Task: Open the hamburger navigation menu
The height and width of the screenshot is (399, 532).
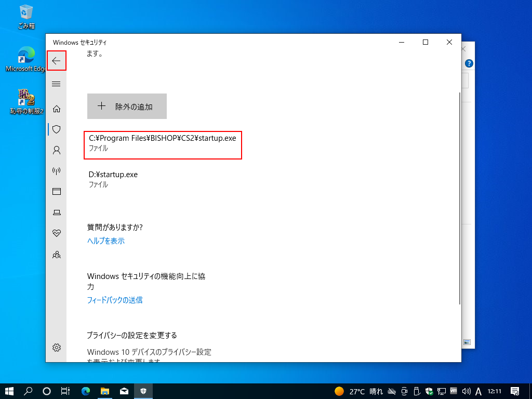Action: point(56,84)
